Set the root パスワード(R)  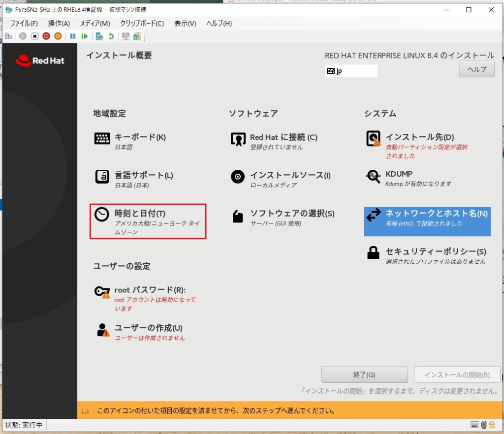point(145,298)
